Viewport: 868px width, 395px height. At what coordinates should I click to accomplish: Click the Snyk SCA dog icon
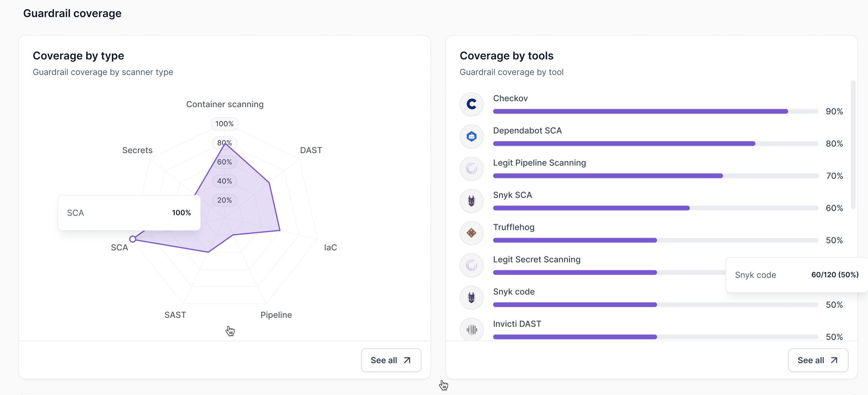click(472, 201)
